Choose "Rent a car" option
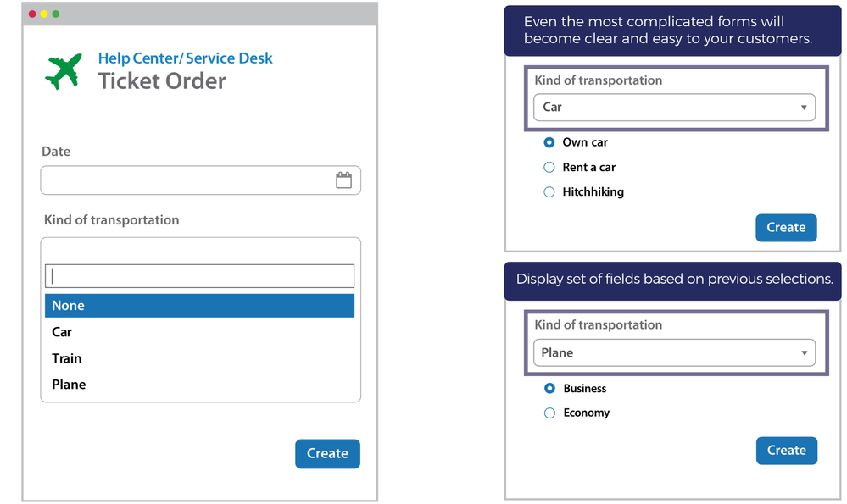 549,167
